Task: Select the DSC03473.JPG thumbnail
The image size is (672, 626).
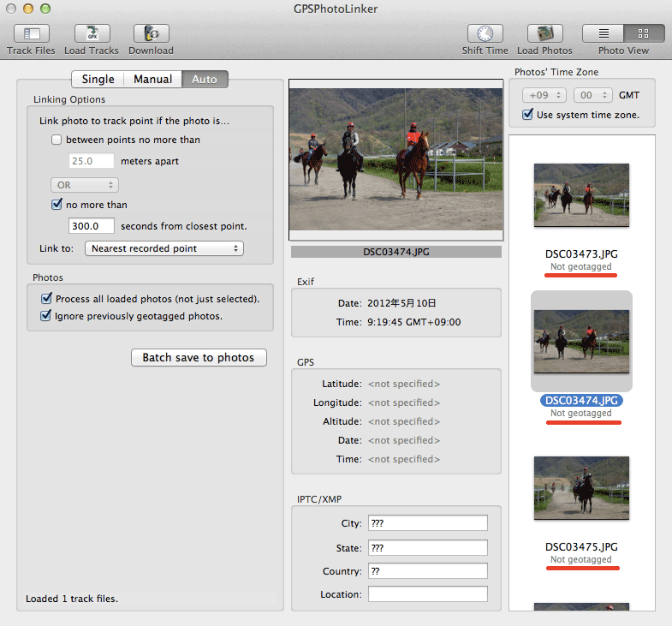Action: point(581,195)
